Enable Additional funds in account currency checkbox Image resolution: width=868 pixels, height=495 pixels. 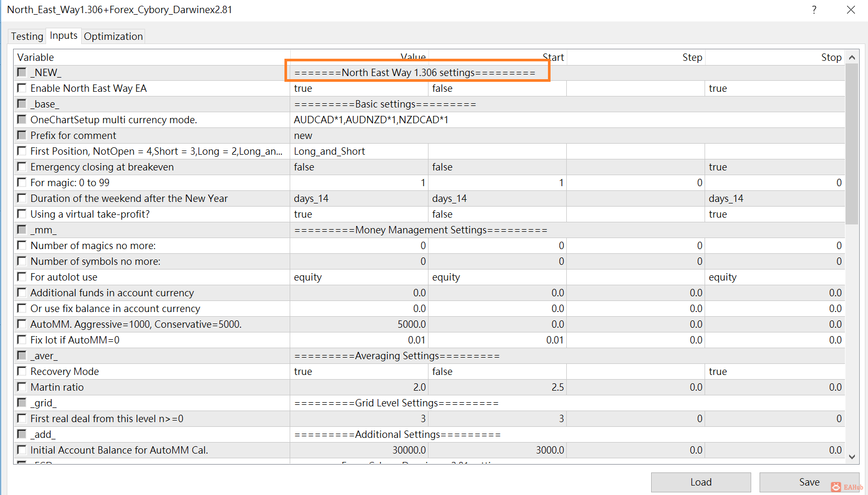[x=22, y=293]
